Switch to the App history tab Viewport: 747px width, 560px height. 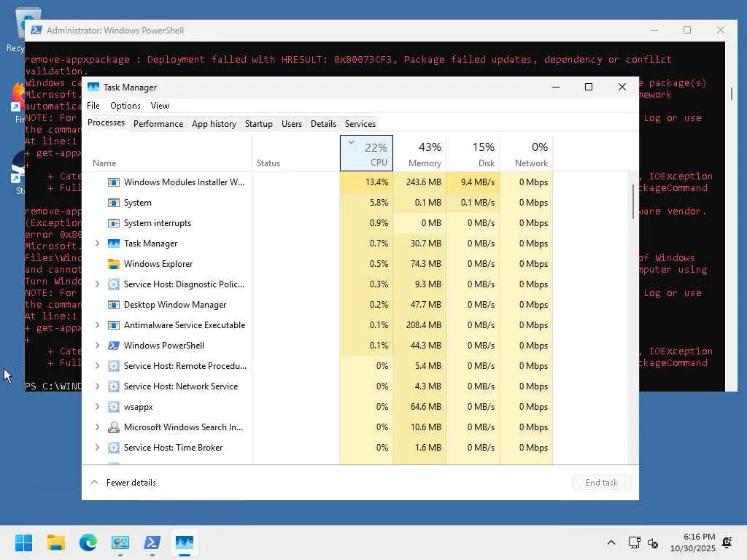[214, 124]
